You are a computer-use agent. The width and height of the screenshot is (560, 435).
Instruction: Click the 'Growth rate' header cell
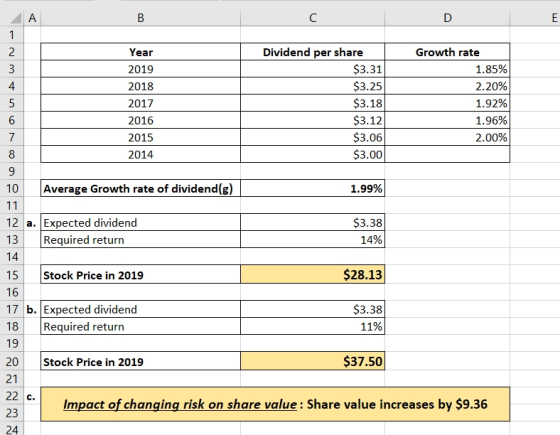447,52
